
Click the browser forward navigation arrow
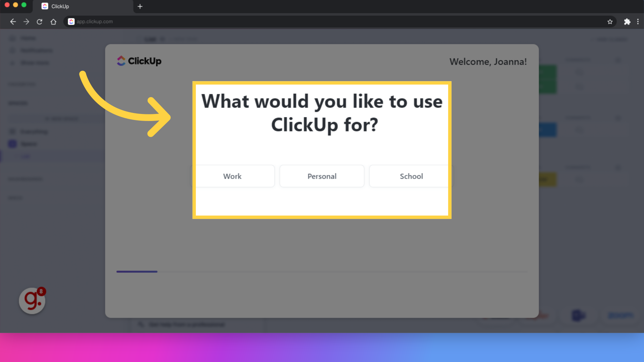coord(26,21)
